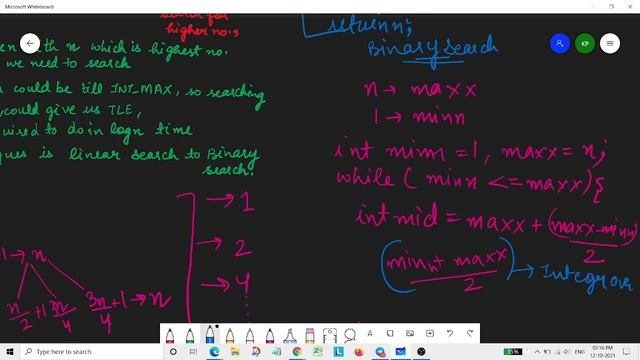Open File Explorer from the taskbar

[235, 351]
